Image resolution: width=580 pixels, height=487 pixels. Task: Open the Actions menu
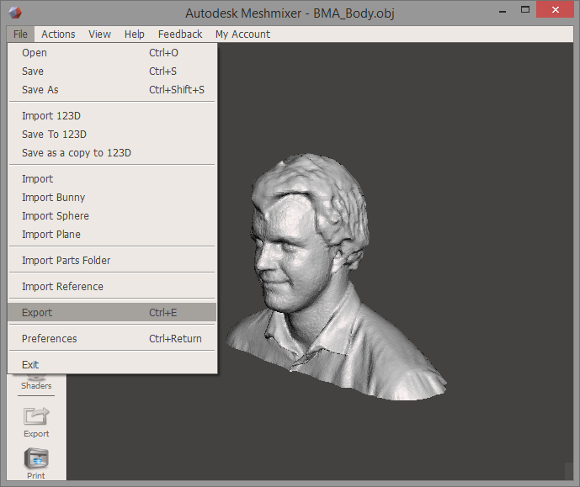point(58,34)
